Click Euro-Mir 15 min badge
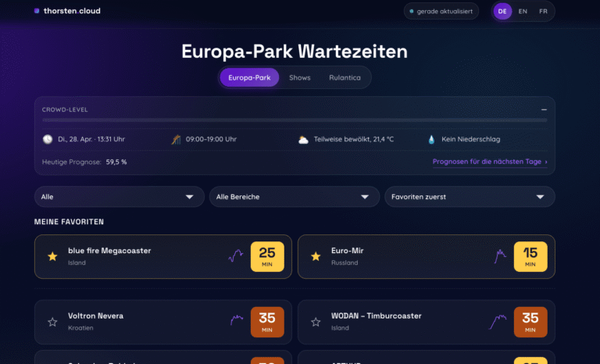Screen dimensions: 600x364 pos(530,256)
